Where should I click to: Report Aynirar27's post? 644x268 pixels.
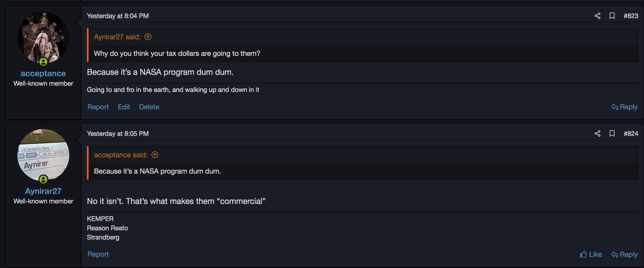pyautogui.click(x=98, y=254)
